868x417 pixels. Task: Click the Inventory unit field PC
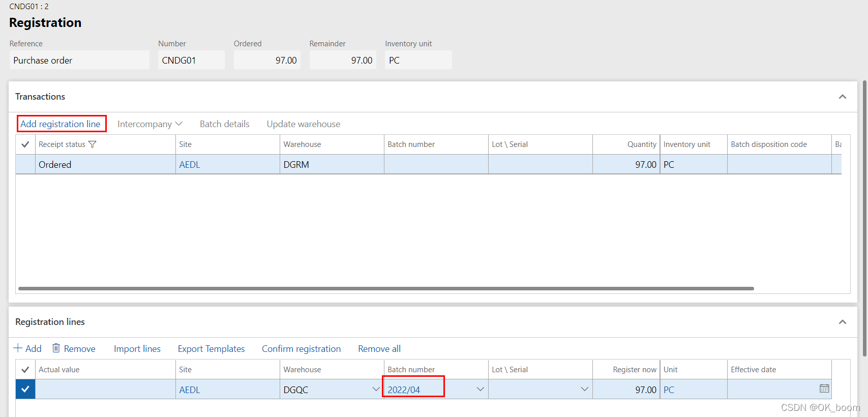click(x=418, y=60)
